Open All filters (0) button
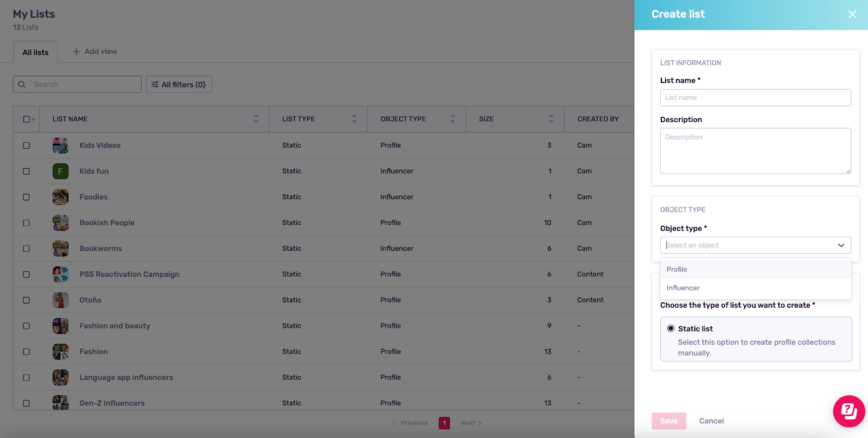The height and width of the screenshot is (438, 868). (179, 85)
